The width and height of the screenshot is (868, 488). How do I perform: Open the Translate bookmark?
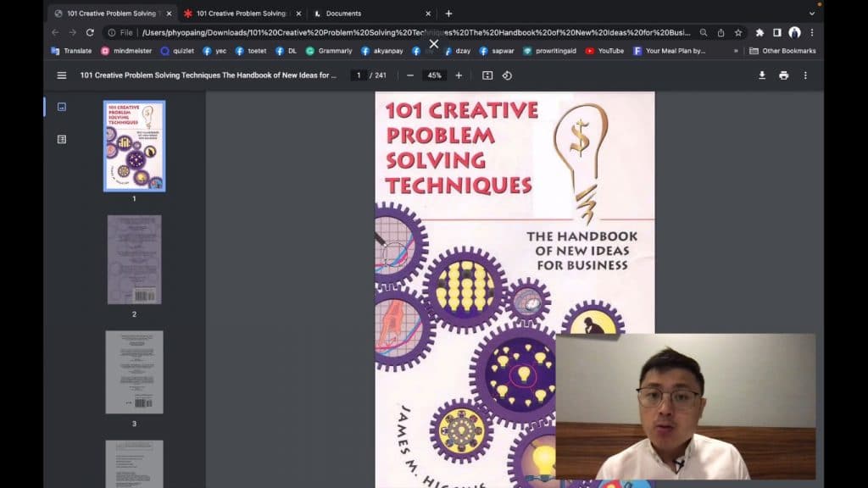click(x=71, y=51)
